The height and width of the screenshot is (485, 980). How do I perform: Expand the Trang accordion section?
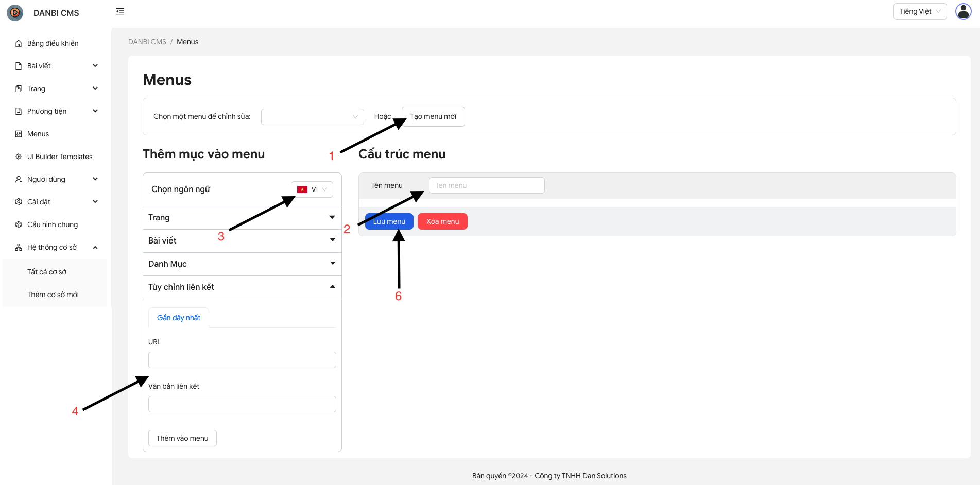tap(242, 218)
